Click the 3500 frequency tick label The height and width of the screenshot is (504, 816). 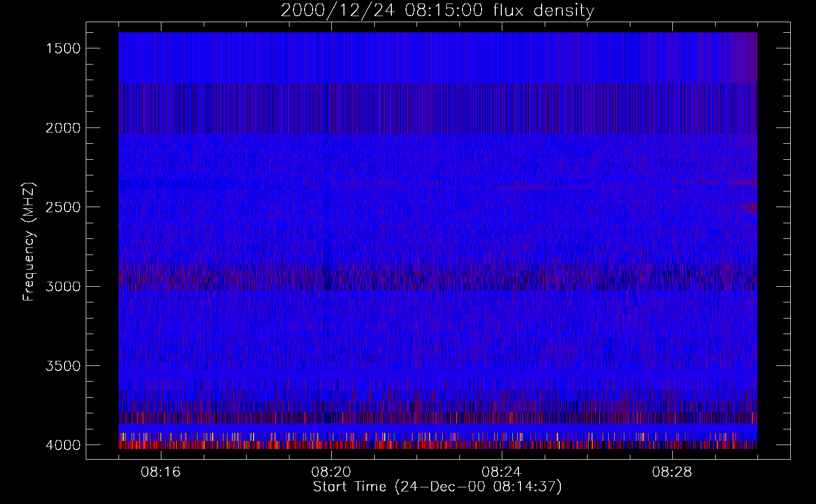coord(63,366)
